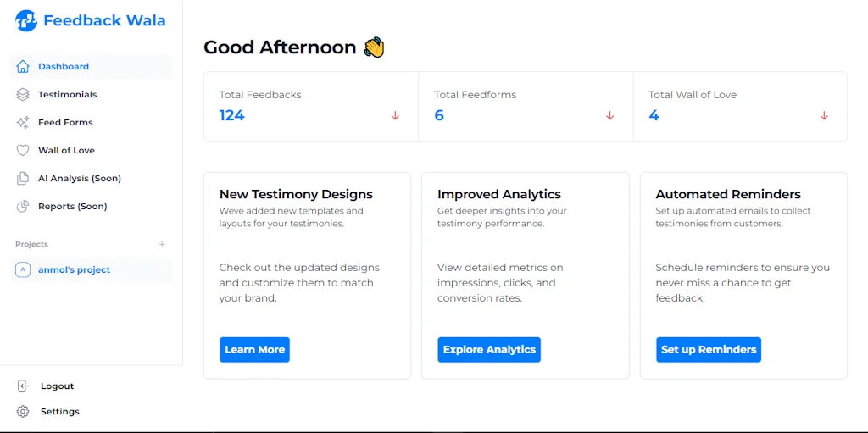
Task: Click the Total Feedbacks count 124
Action: [x=231, y=115]
